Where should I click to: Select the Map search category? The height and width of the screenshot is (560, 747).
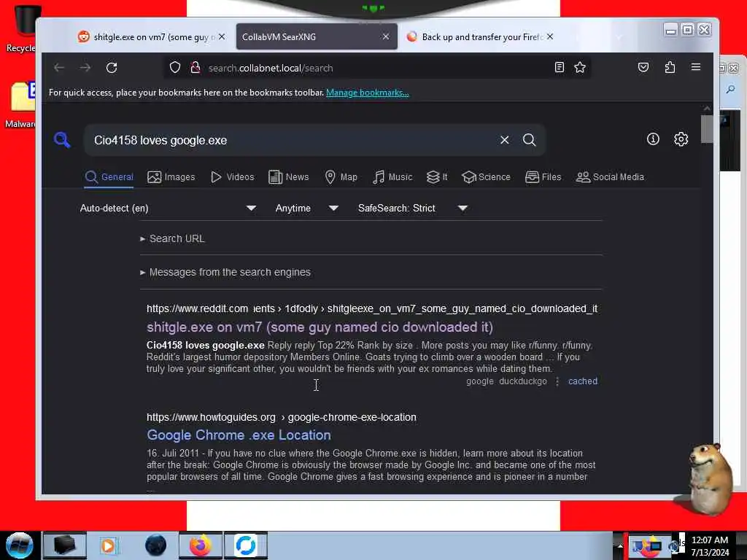(341, 177)
